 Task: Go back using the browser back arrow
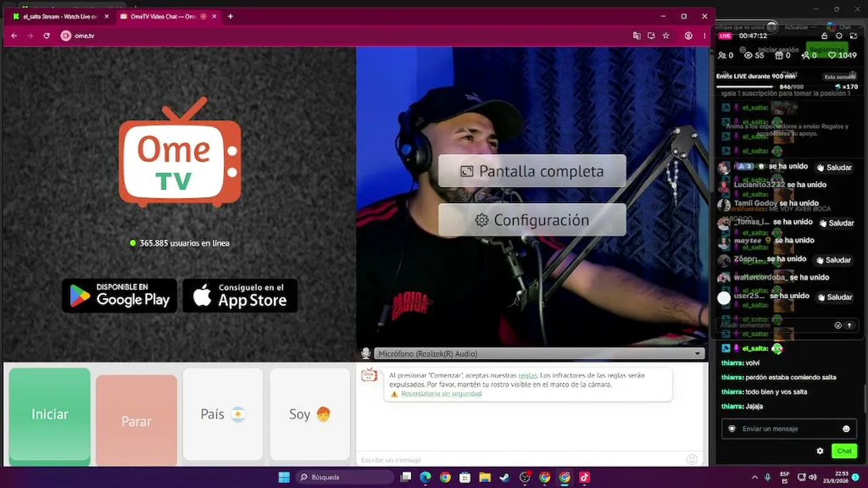pos(14,36)
